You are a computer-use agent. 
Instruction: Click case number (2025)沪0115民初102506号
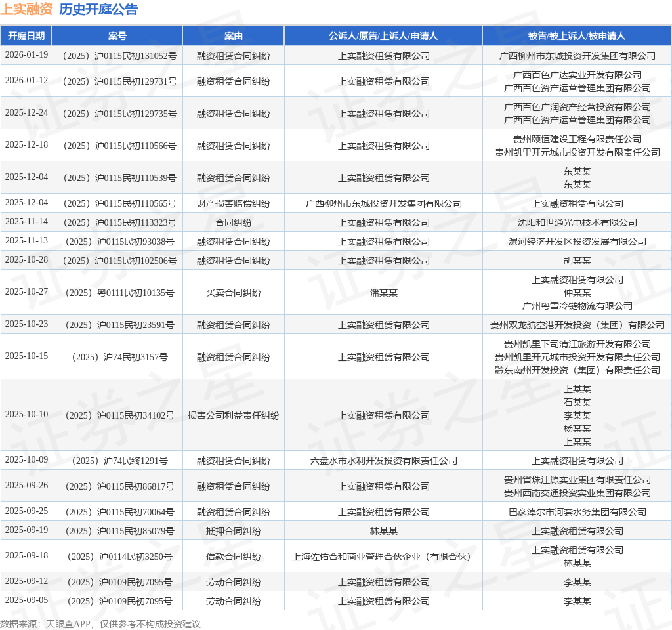[119, 261]
